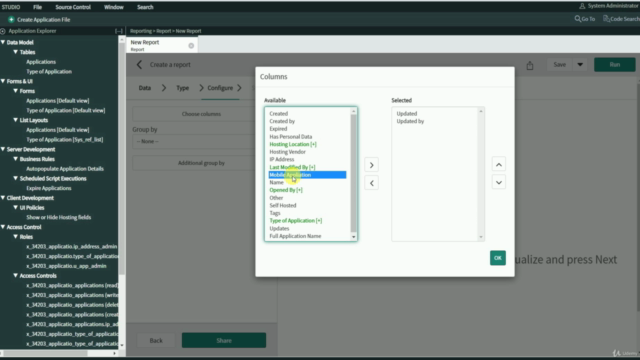Select Updated in Selected list

pos(407,113)
